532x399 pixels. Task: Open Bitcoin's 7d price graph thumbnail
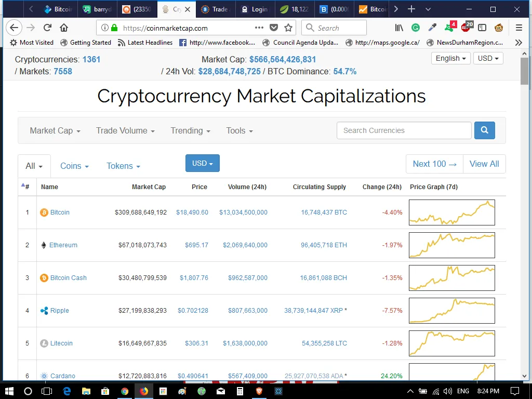452,212
